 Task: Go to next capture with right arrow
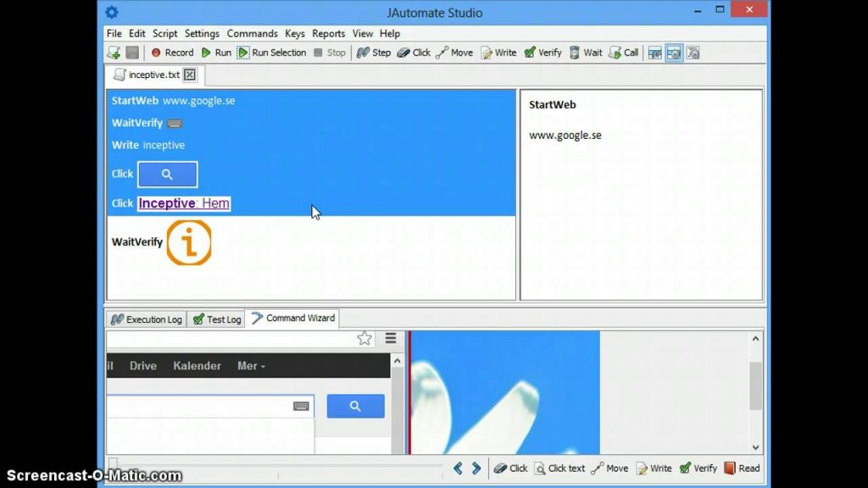coord(476,469)
